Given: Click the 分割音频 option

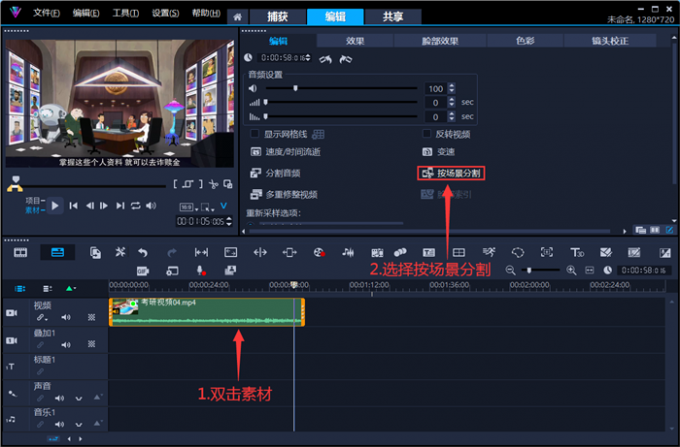Looking at the screenshot, I should [x=275, y=173].
